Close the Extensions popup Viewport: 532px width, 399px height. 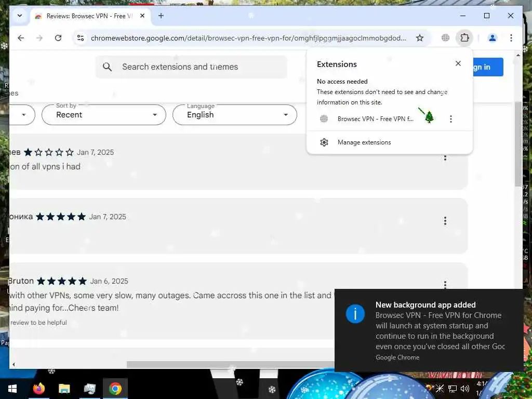458,63
